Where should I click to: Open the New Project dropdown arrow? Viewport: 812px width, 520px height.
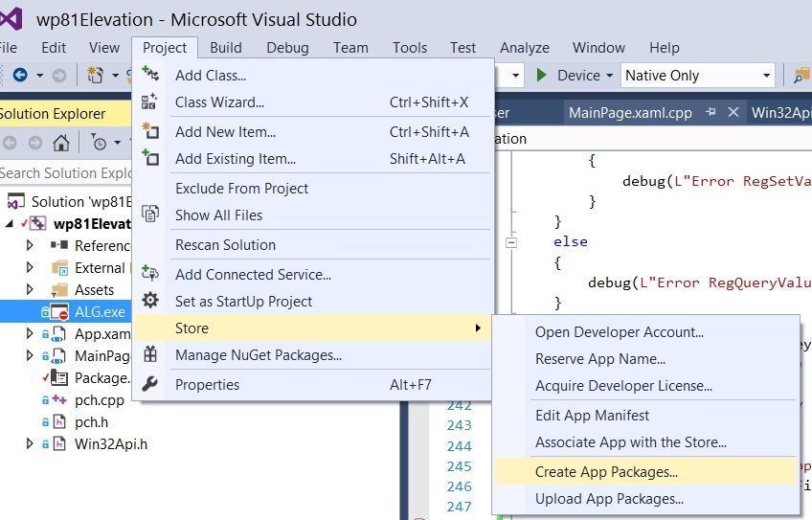pyautogui.click(x=115, y=76)
